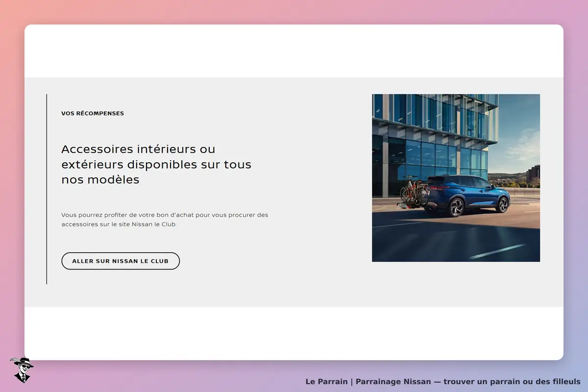Click the 'VOS RÉCOMPENSES' label

coord(93,113)
